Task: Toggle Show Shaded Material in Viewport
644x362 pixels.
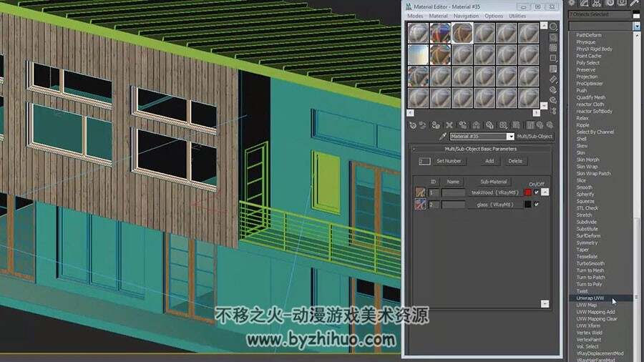Action: [516, 125]
